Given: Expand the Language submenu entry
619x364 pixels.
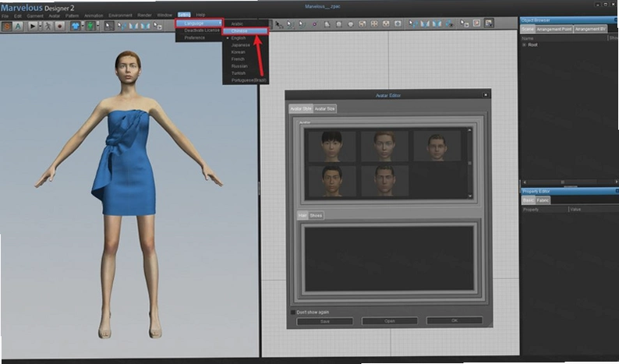Looking at the screenshot, I should [200, 23].
